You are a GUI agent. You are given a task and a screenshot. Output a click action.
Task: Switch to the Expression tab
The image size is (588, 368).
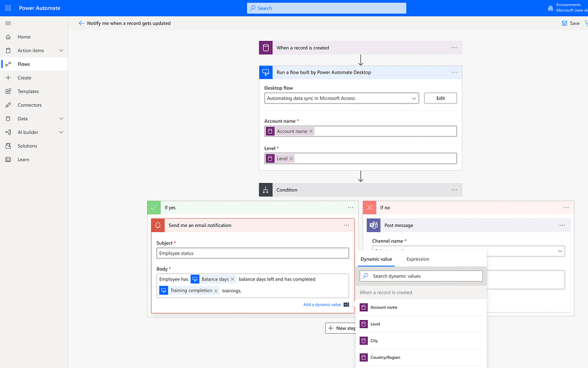click(418, 259)
